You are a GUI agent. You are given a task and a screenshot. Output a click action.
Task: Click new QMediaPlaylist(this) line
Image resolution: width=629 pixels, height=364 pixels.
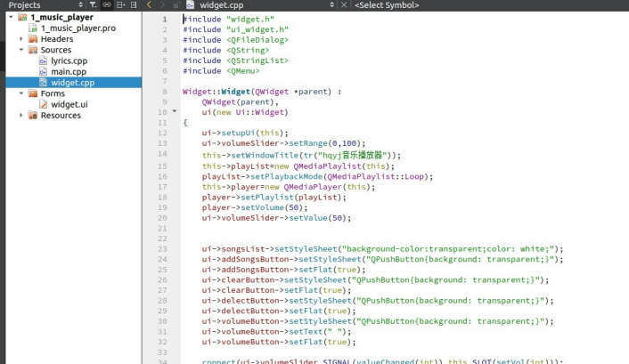(x=298, y=166)
